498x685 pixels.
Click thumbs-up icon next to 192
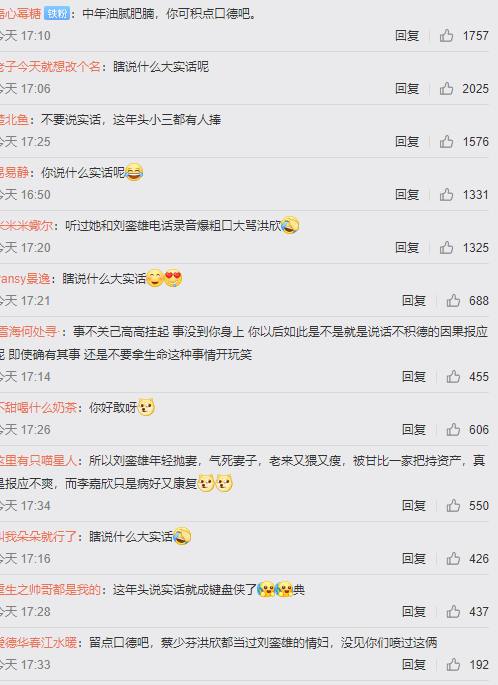pos(453,664)
